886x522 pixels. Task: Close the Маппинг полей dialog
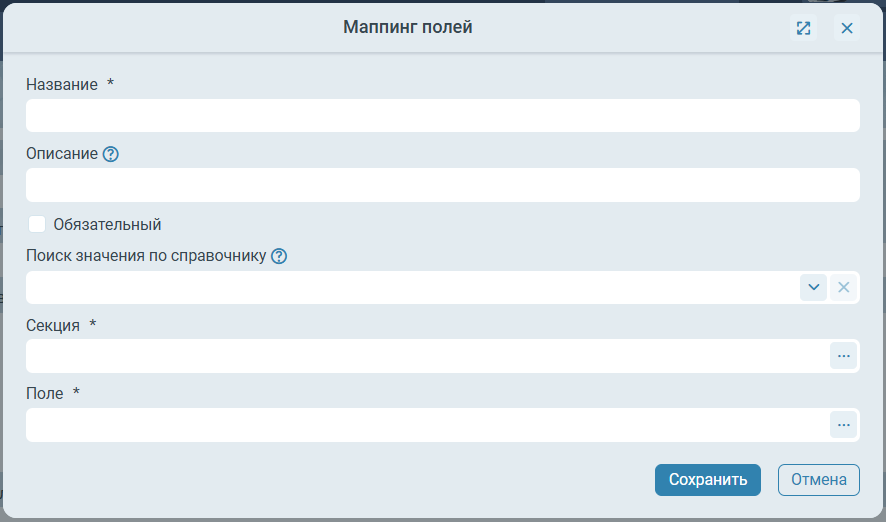click(846, 28)
